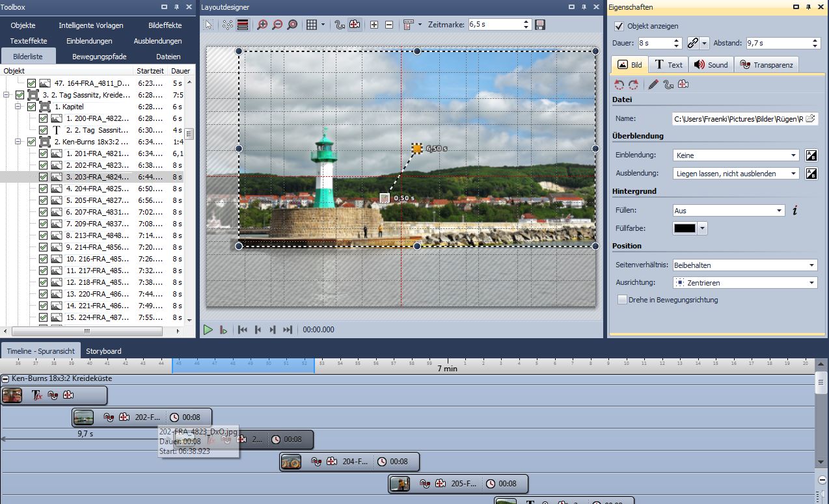Collapse the Ken-Burns 18x3:2 chapter tree node
This screenshot has height=504, width=829.
click(x=19, y=142)
